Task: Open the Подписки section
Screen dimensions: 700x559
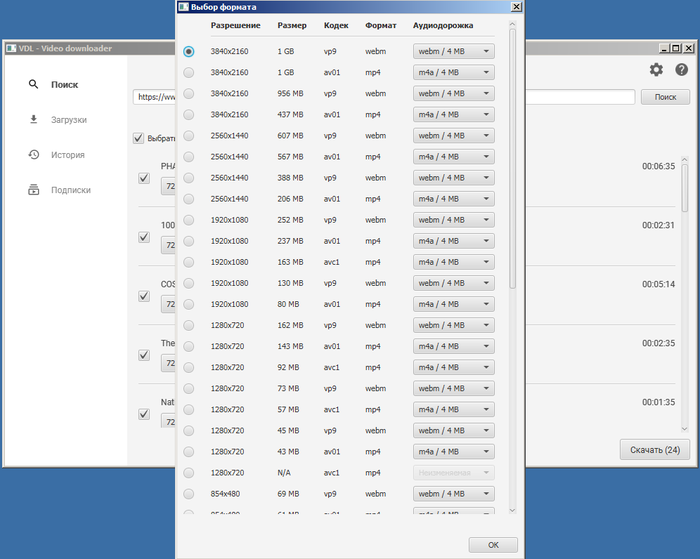Action: (x=71, y=190)
